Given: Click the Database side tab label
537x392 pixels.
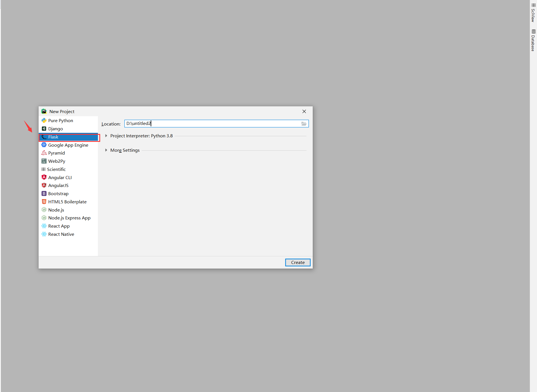Looking at the screenshot, I should pos(533,43).
